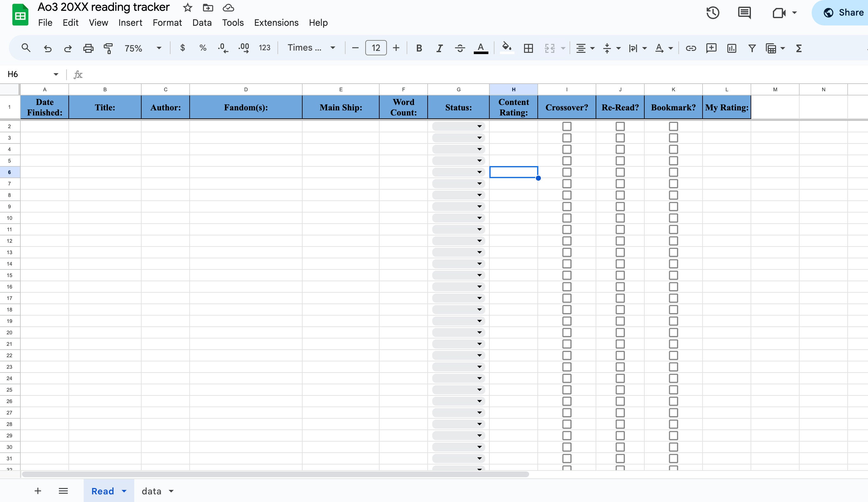Create a filter
Screen dimensions: 868x502
[752, 48]
